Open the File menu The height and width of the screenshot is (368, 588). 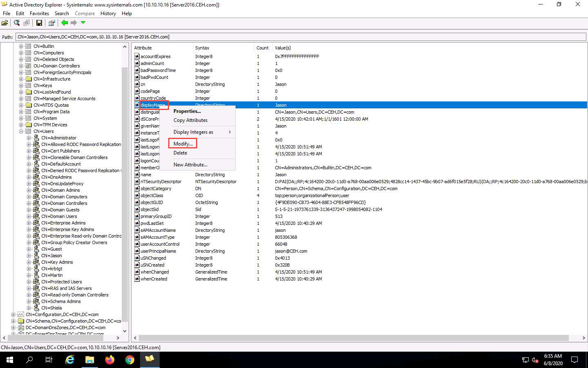pyautogui.click(x=7, y=13)
